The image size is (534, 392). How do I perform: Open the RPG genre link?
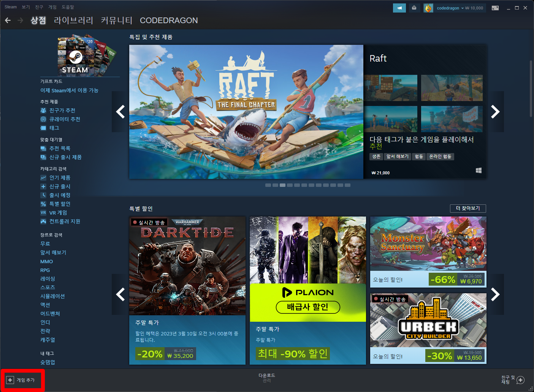point(45,270)
